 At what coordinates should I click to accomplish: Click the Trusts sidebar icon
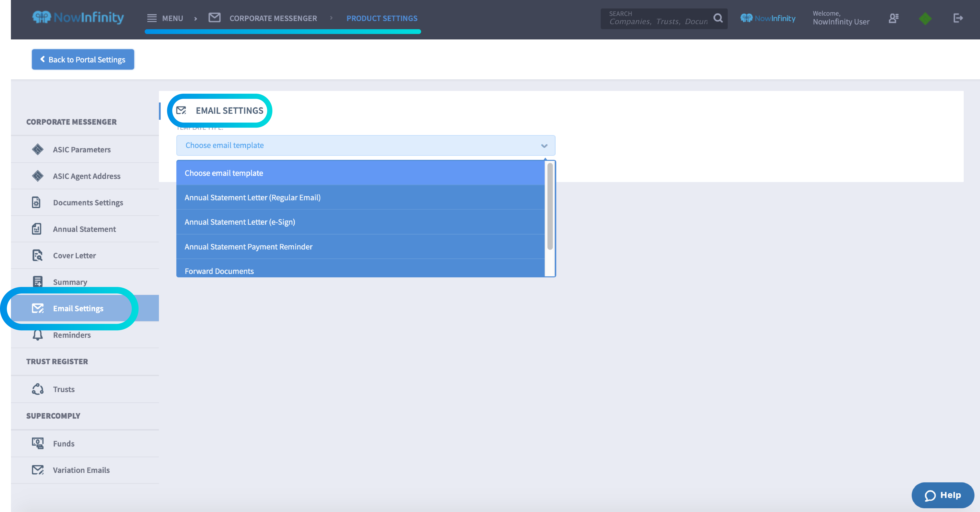point(37,389)
